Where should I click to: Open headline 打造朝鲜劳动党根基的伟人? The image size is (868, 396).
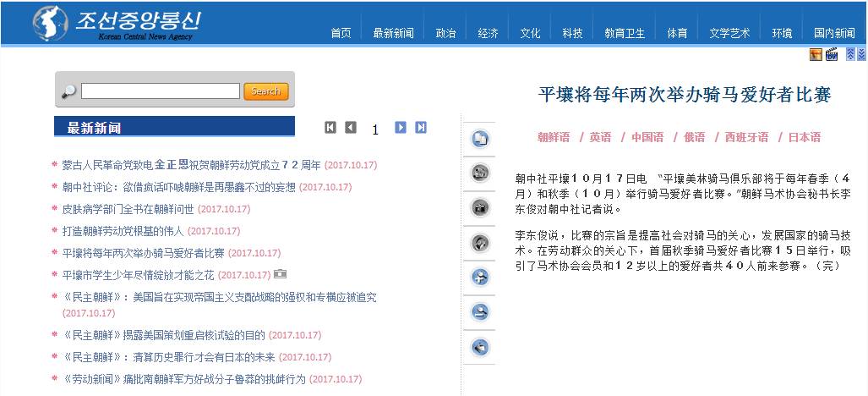(123, 231)
